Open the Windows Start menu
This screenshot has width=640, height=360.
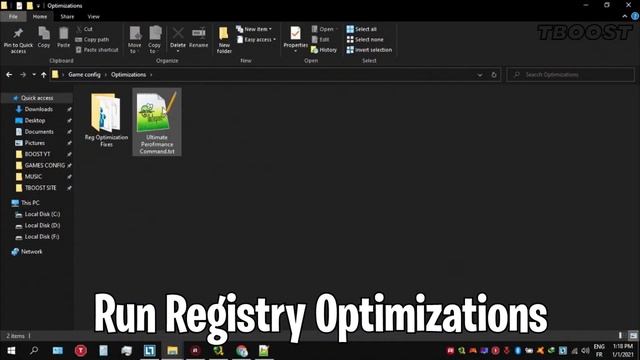[x=11, y=351]
